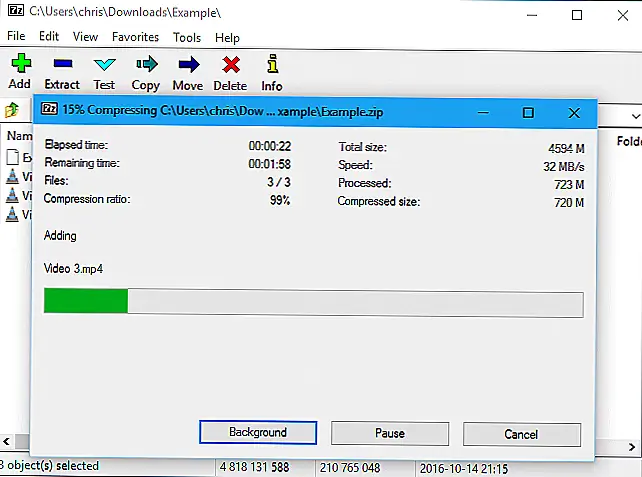Open the Favorites menu
This screenshot has width=642, height=477.
click(x=135, y=37)
